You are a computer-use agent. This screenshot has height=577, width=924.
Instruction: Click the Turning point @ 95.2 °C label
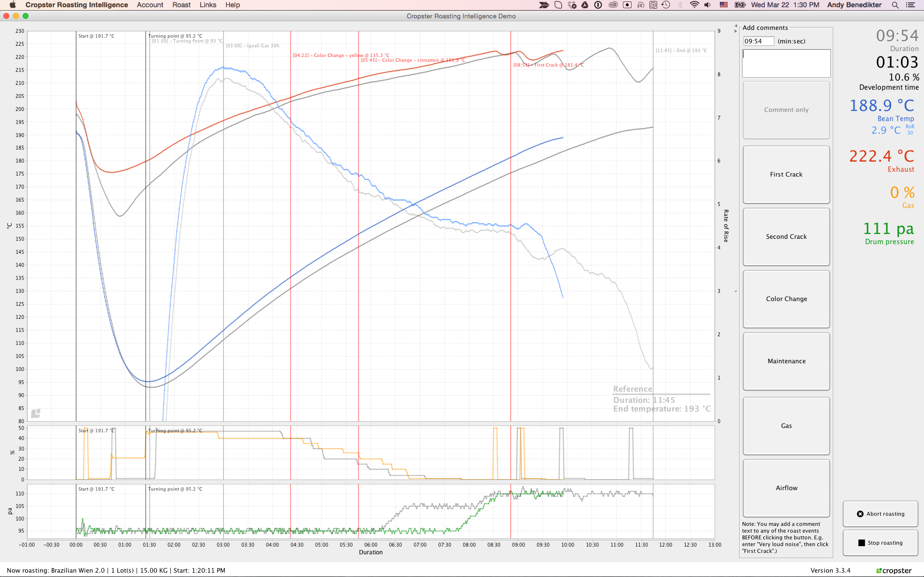pyautogui.click(x=175, y=36)
